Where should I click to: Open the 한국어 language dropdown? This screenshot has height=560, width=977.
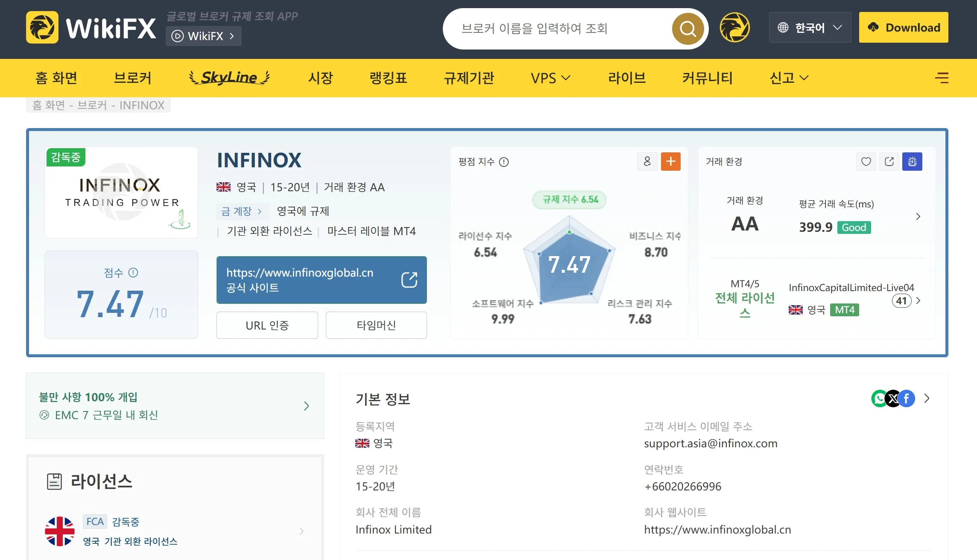coord(810,27)
